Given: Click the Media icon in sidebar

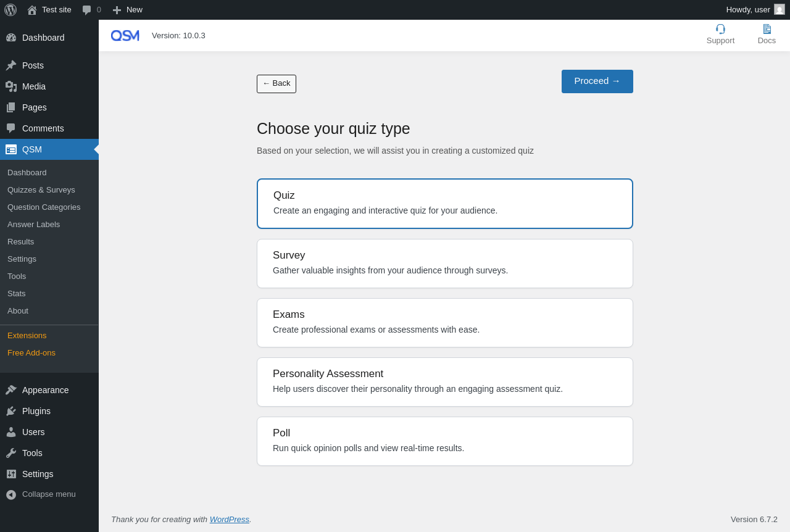Looking at the screenshot, I should 11,86.
